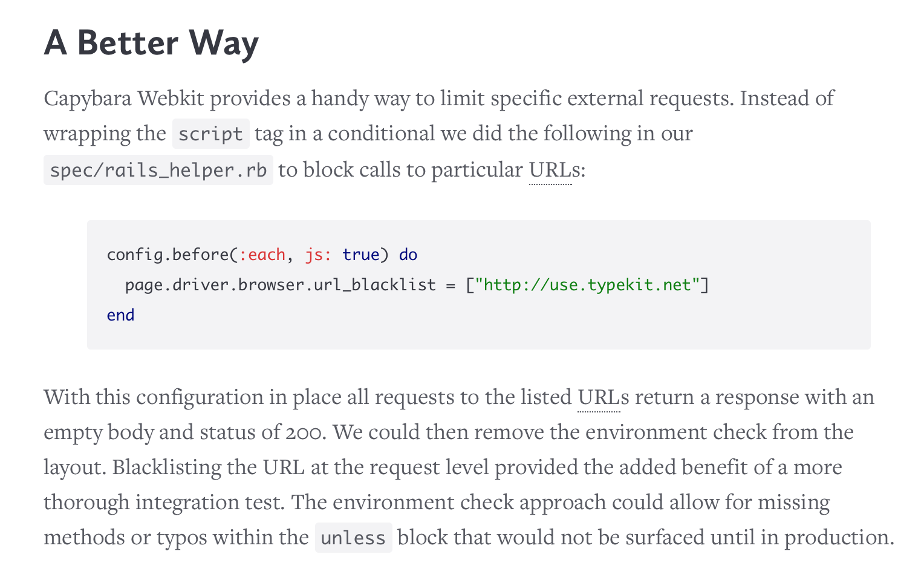Click config.before in the code block
The width and height of the screenshot is (924, 583).
click(168, 255)
